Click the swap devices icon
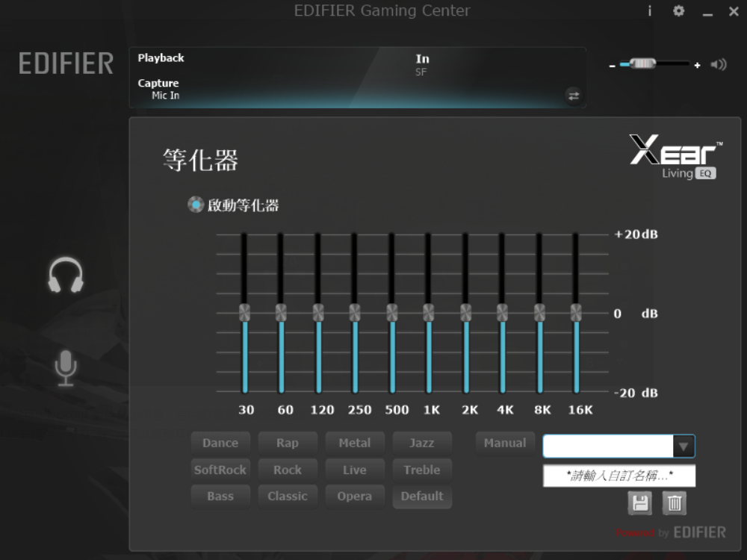 [x=574, y=96]
